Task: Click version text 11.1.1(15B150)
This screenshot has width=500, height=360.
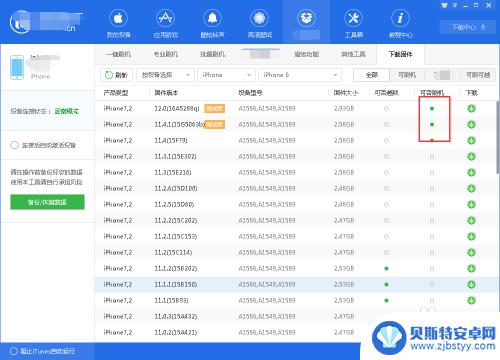Action: (175, 284)
